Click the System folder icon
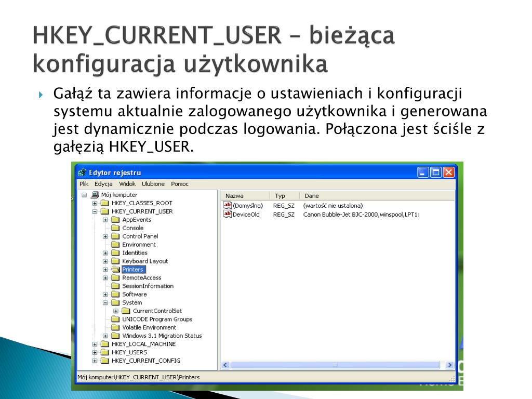 (116, 302)
